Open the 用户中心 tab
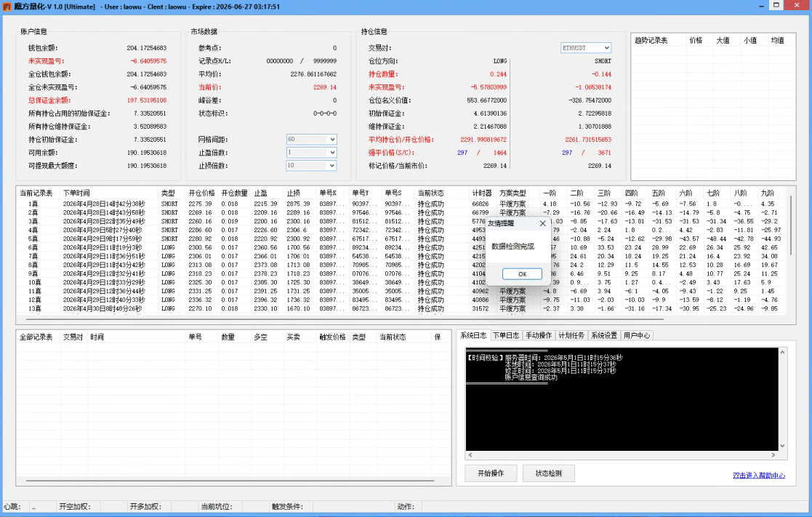 [x=637, y=335]
